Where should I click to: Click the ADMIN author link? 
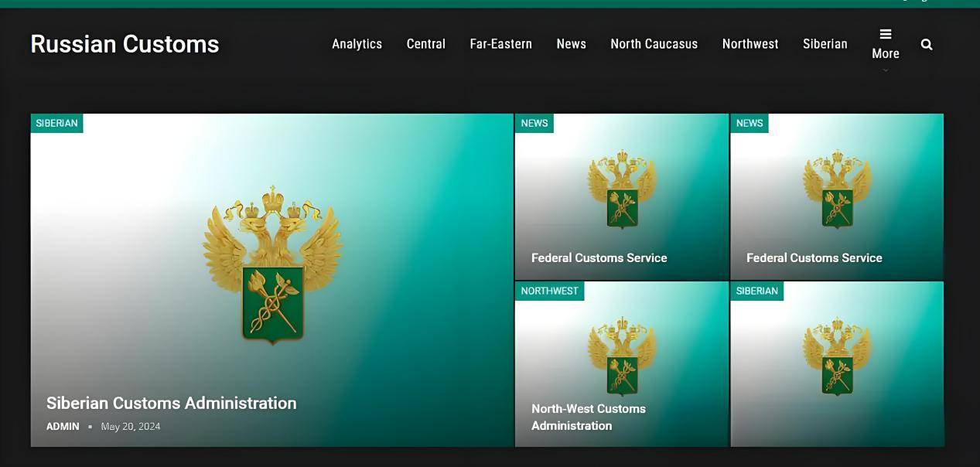click(x=63, y=426)
